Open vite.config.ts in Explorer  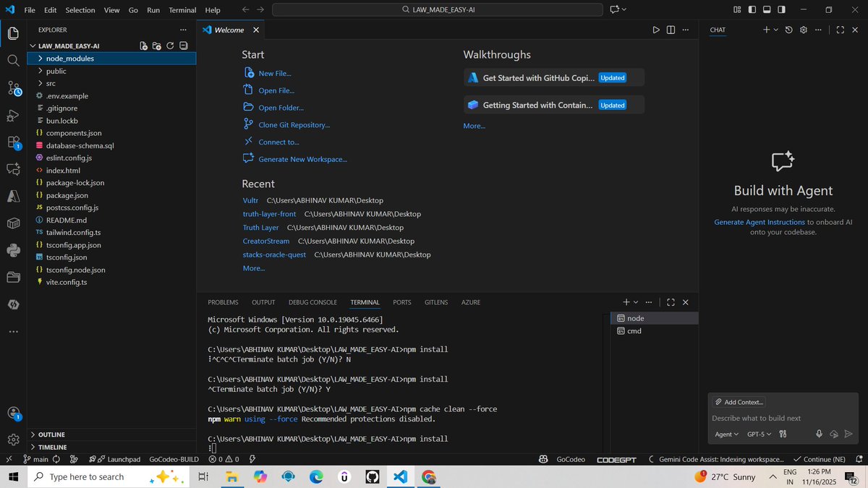pos(67,282)
